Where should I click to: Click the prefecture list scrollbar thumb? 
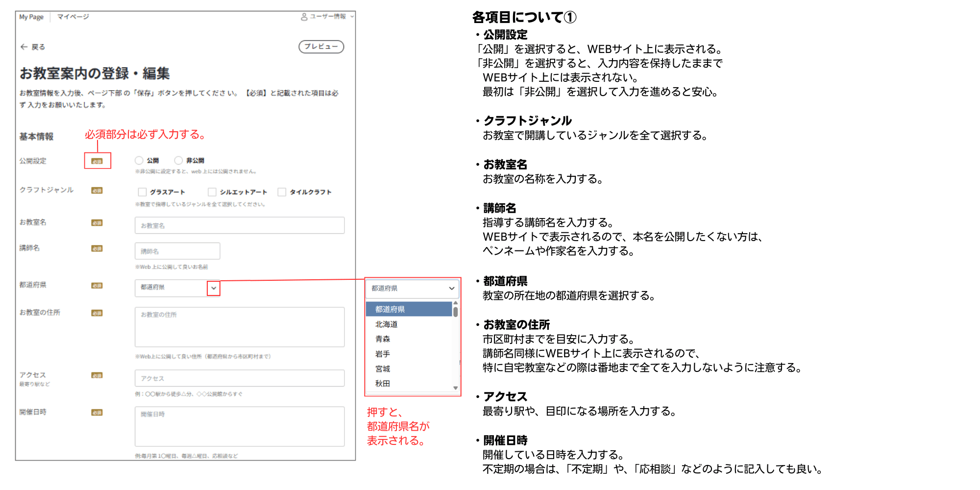click(455, 312)
